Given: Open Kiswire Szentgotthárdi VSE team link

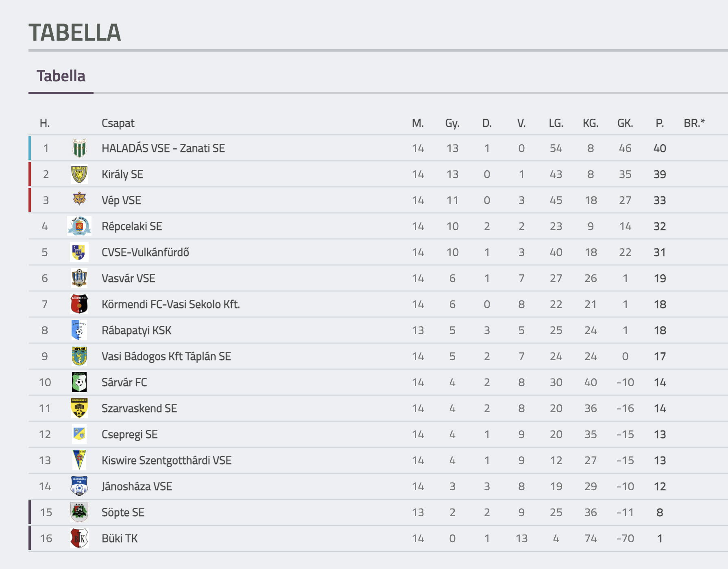Looking at the screenshot, I should click(166, 460).
